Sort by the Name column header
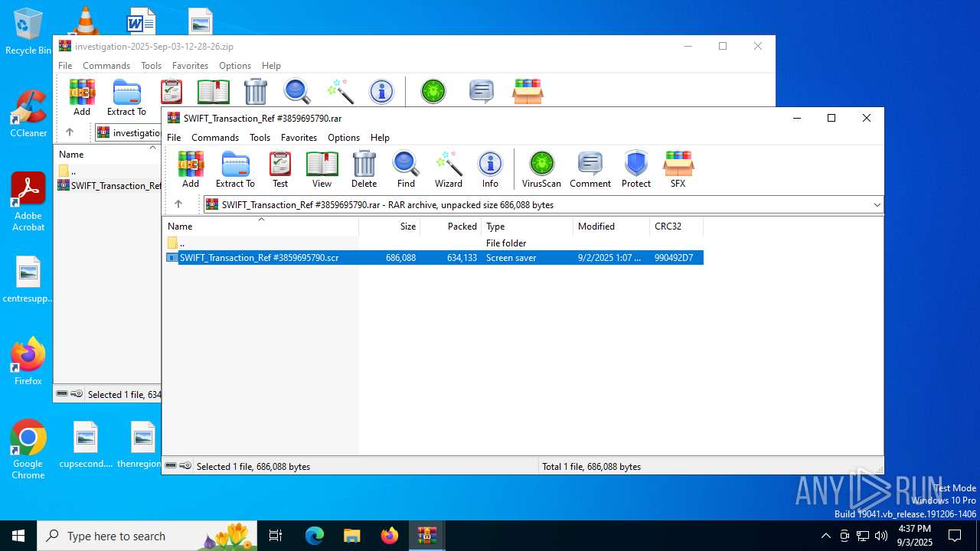 pos(260,227)
